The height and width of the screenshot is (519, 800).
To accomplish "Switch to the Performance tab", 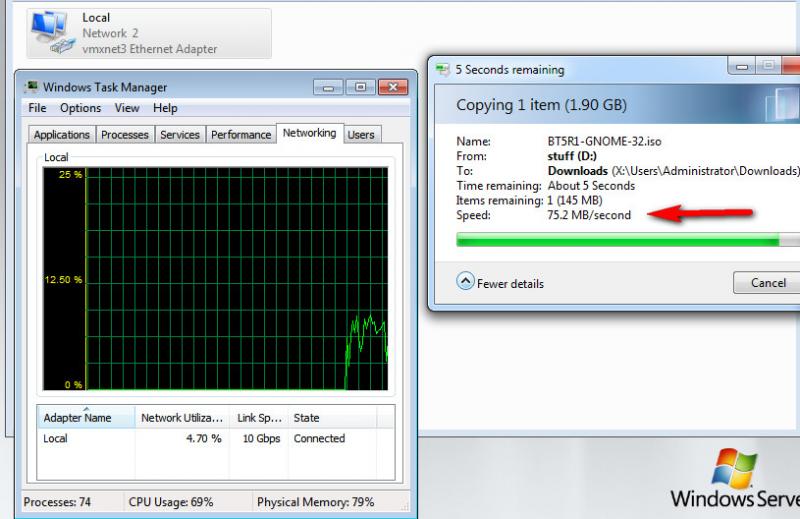I will (x=241, y=135).
